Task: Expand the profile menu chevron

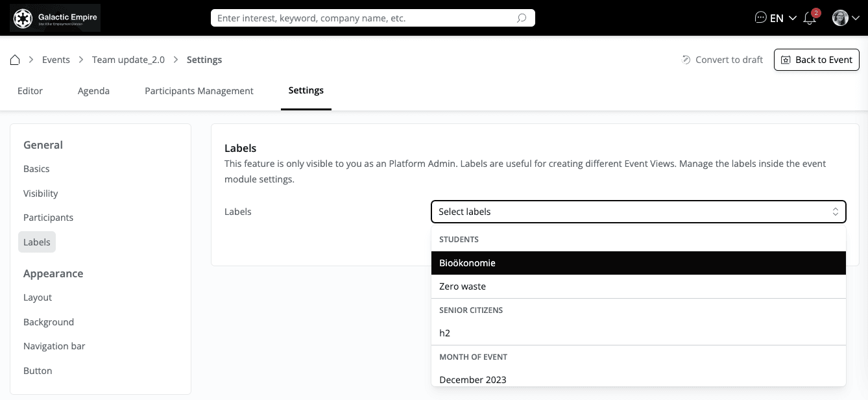Action: (x=856, y=18)
